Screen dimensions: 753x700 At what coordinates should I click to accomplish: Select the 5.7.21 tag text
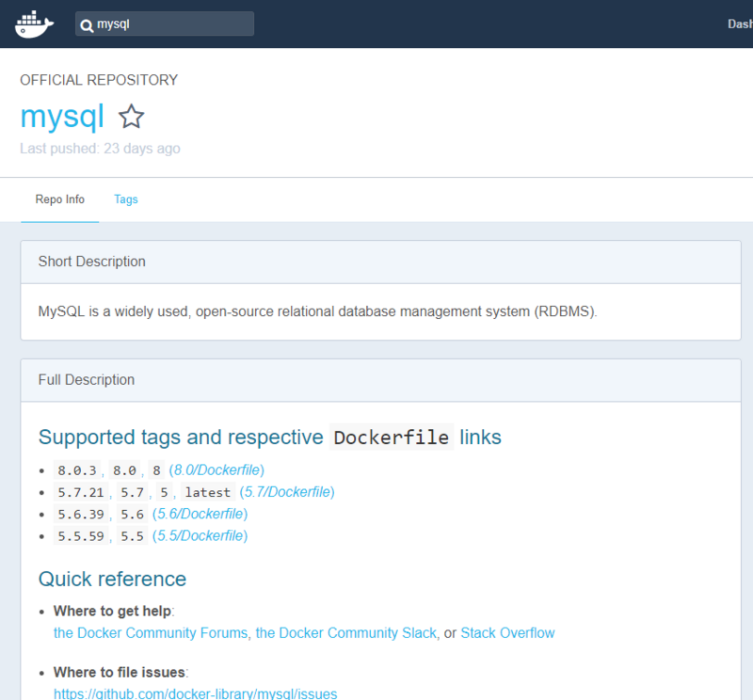(81, 493)
